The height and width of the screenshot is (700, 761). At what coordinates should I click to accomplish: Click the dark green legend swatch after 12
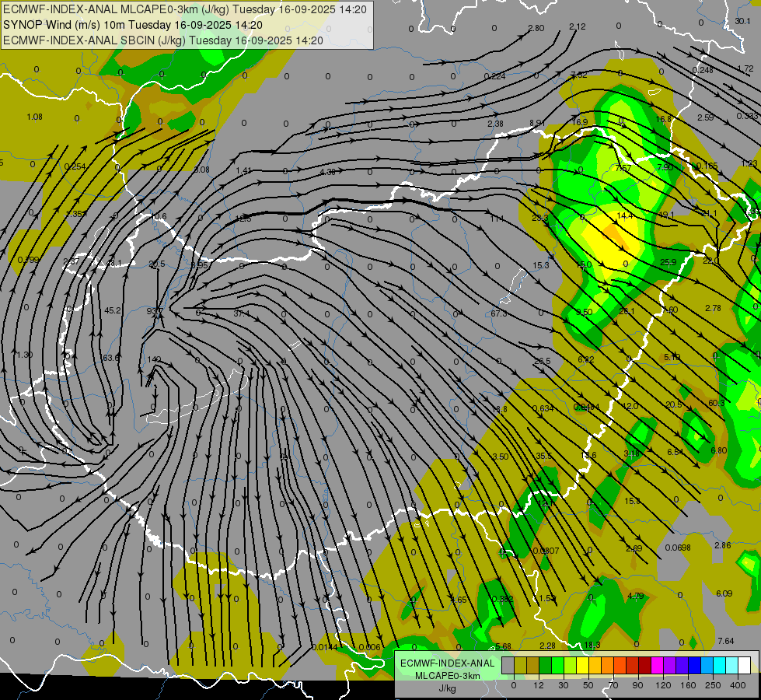545,665
